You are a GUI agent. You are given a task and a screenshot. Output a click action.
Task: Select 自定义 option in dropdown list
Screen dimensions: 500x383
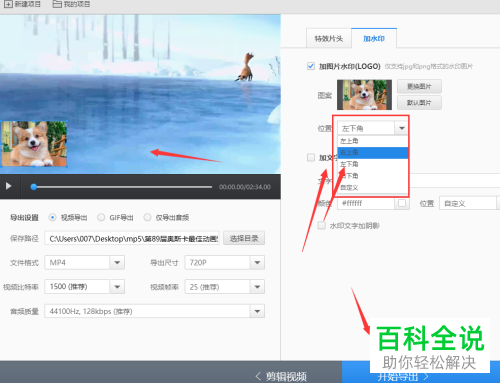[373, 187]
